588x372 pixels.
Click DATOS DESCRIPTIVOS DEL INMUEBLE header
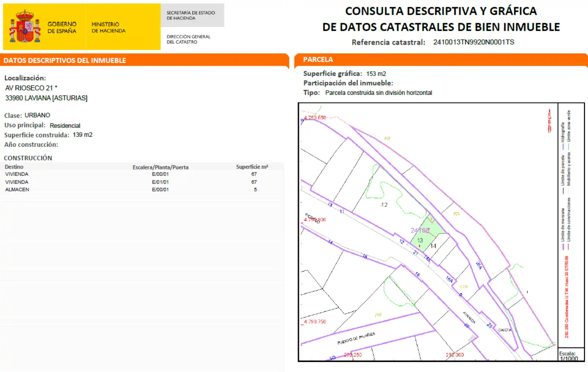coord(64,60)
